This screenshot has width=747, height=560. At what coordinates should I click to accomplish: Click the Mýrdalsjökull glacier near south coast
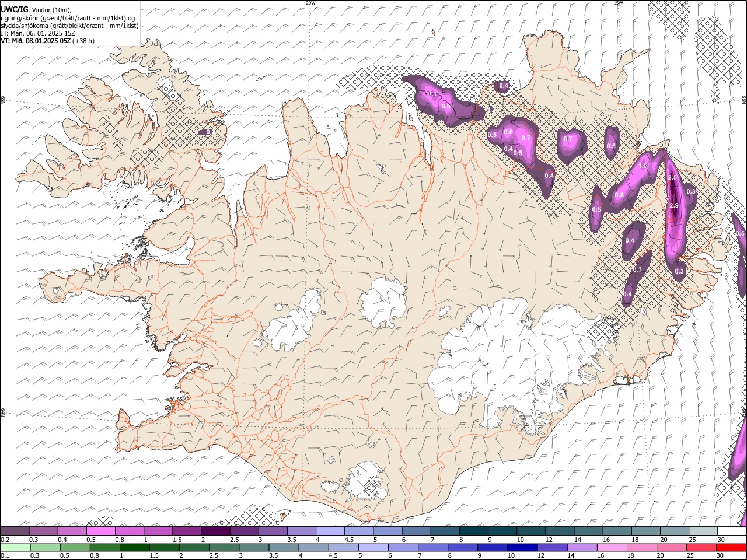tap(365, 482)
